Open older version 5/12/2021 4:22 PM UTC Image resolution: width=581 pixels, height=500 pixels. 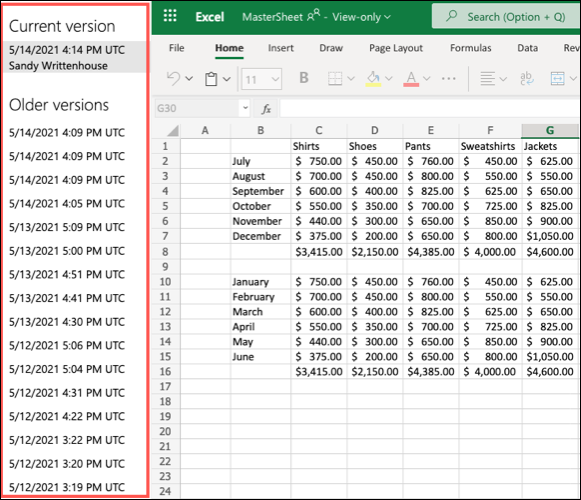click(x=67, y=416)
